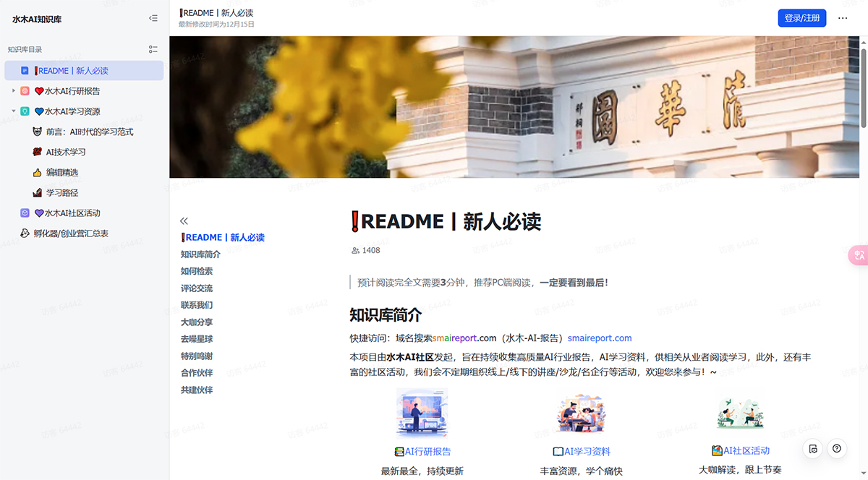This screenshot has width=868, height=480.
Task: Click the 编辑精选 thumbs-up icon
Action: [37, 172]
